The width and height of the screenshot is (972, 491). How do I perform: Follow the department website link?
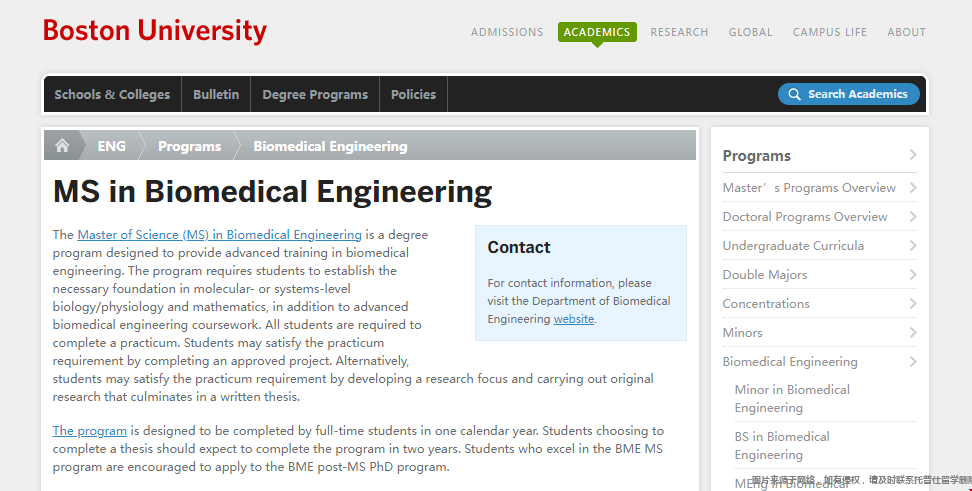click(x=573, y=319)
